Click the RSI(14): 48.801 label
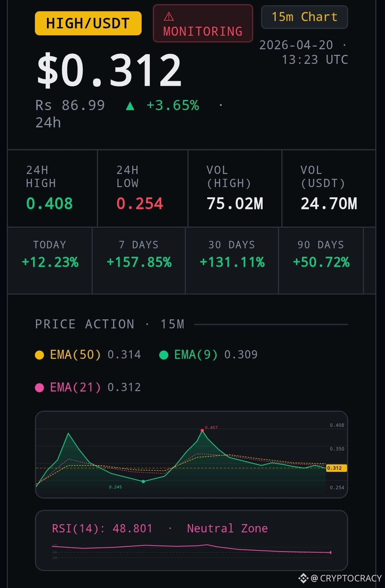 102,529
